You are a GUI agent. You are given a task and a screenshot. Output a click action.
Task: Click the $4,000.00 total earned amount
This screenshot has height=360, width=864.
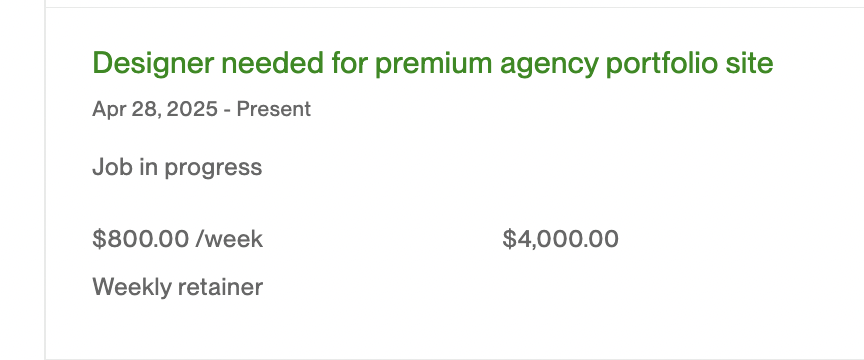(560, 239)
